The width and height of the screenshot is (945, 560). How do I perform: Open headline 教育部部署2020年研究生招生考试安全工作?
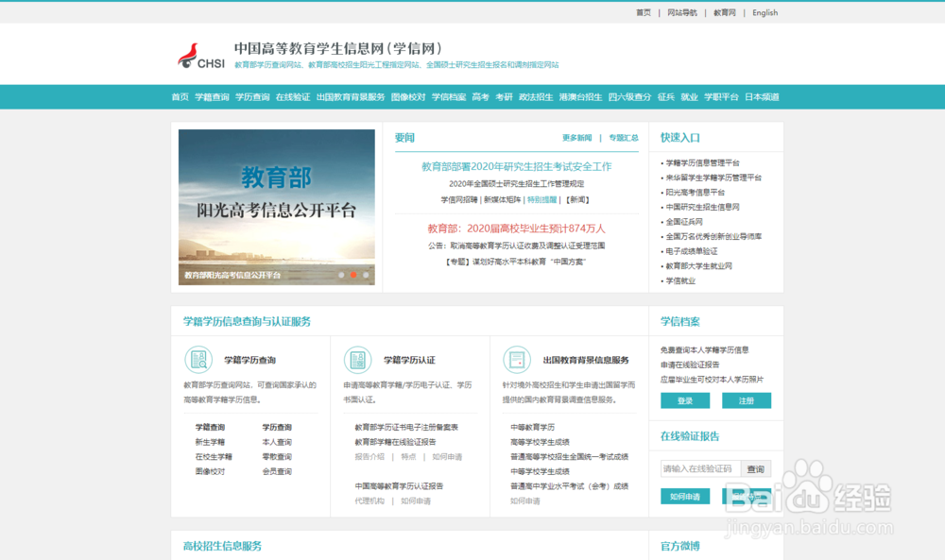517,167
